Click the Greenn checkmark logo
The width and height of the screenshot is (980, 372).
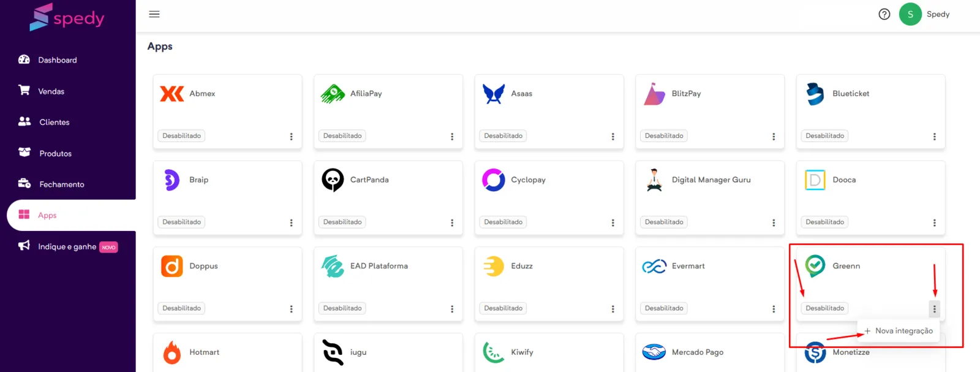(x=815, y=266)
